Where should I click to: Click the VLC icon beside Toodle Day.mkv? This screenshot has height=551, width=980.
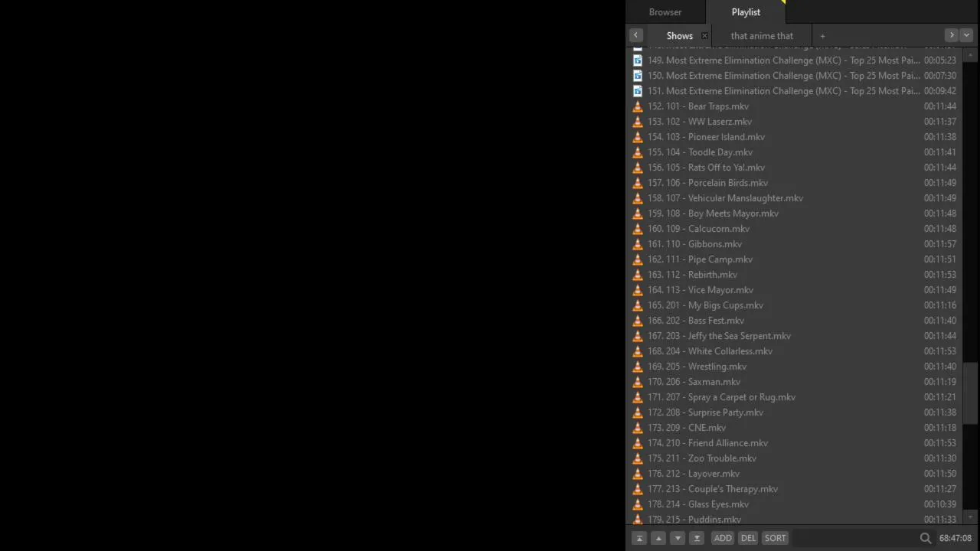[638, 152]
